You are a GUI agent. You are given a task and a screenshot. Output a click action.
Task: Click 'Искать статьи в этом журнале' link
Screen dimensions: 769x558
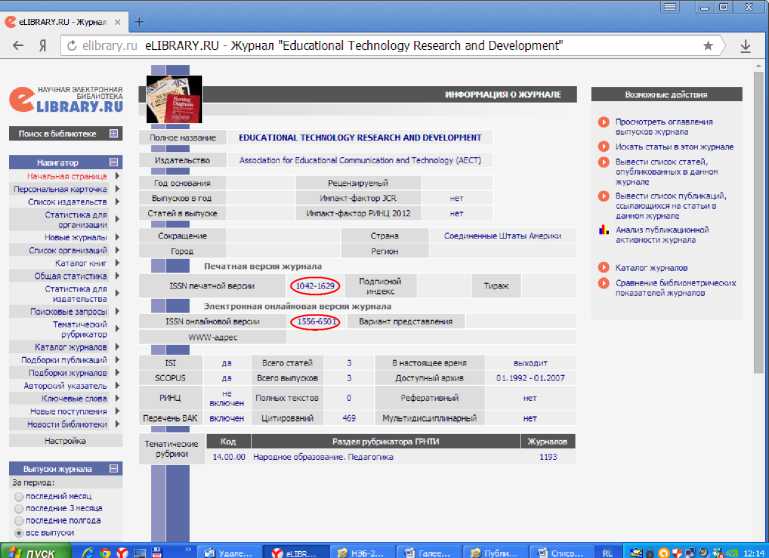pyautogui.click(x=673, y=147)
